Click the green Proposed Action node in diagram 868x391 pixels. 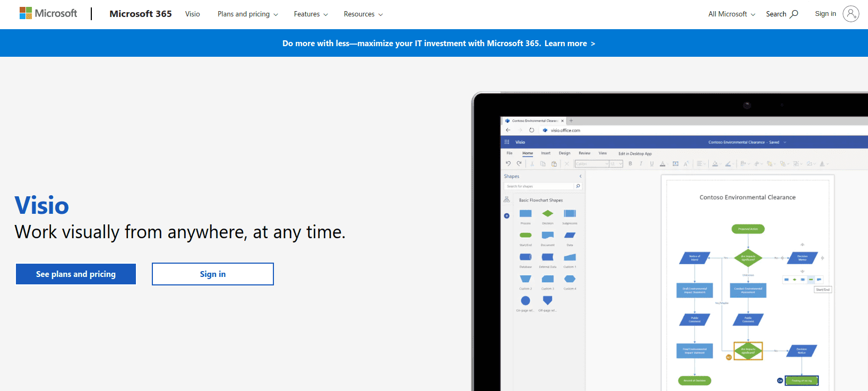[x=748, y=229]
